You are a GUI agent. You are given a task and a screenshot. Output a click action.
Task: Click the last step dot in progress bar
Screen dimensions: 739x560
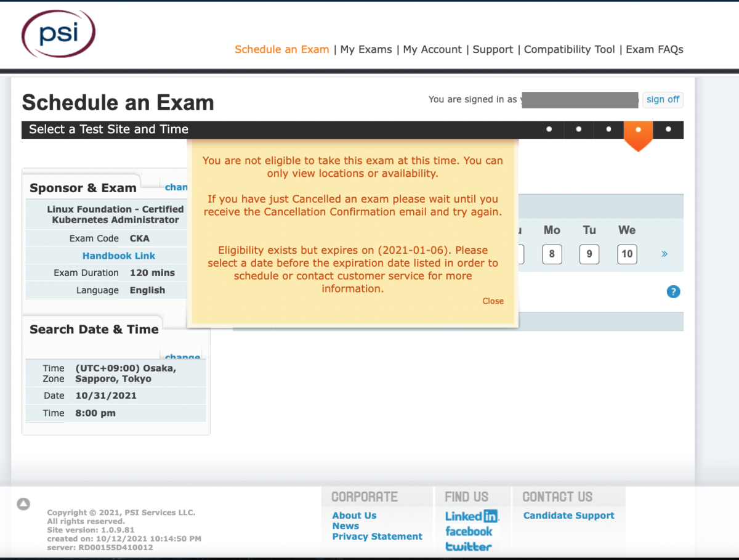click(x=668, y=129)
